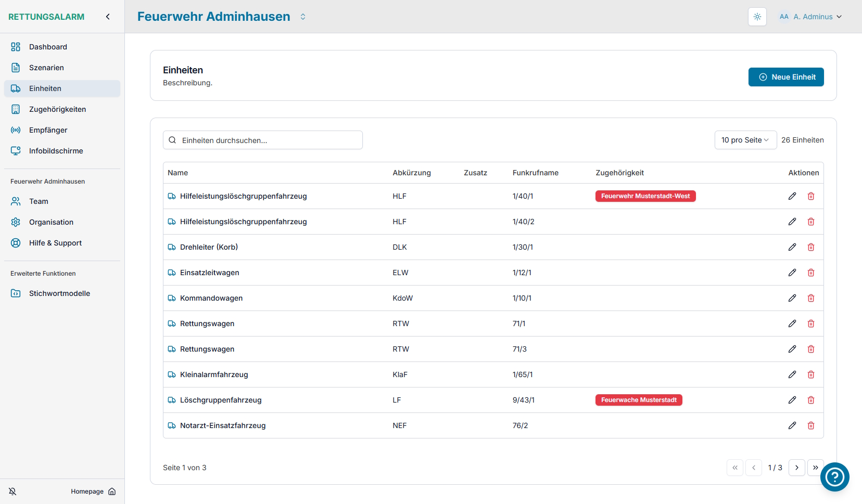Viewport: 862px width, 504px height.
Task: Click the Einheiten durchsuchen search field
Action: pos(263,140)
